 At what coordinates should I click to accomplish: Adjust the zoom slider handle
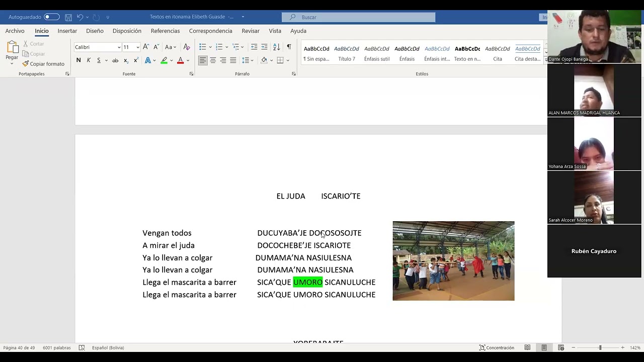600,347
